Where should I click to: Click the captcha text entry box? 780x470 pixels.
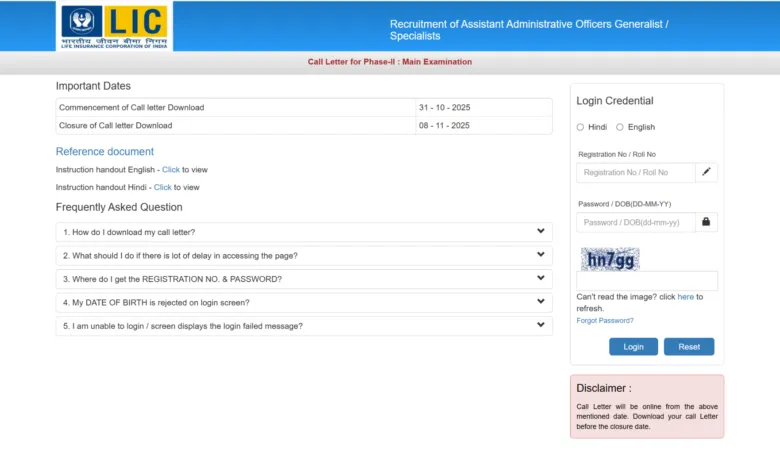(x=647, y=281)
